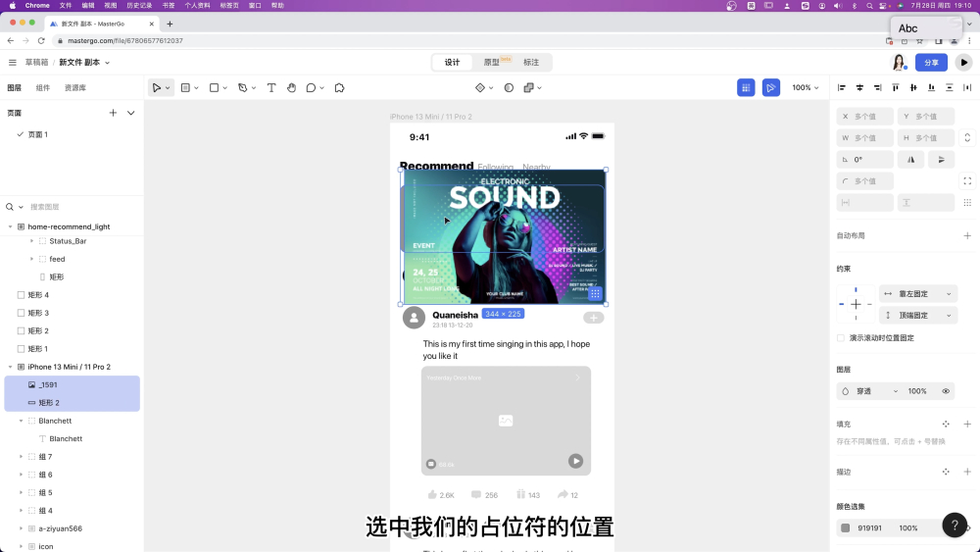Image resolution: width=980 pixels, height=552 pixels.
Task: Click the 分享 share button
Action: pyautogui.click(x=931, y=63)
